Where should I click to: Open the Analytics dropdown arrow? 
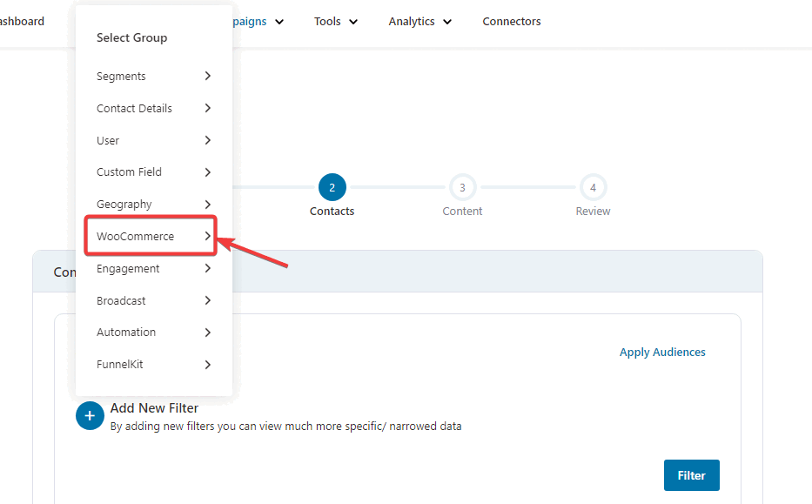[447, 22]
